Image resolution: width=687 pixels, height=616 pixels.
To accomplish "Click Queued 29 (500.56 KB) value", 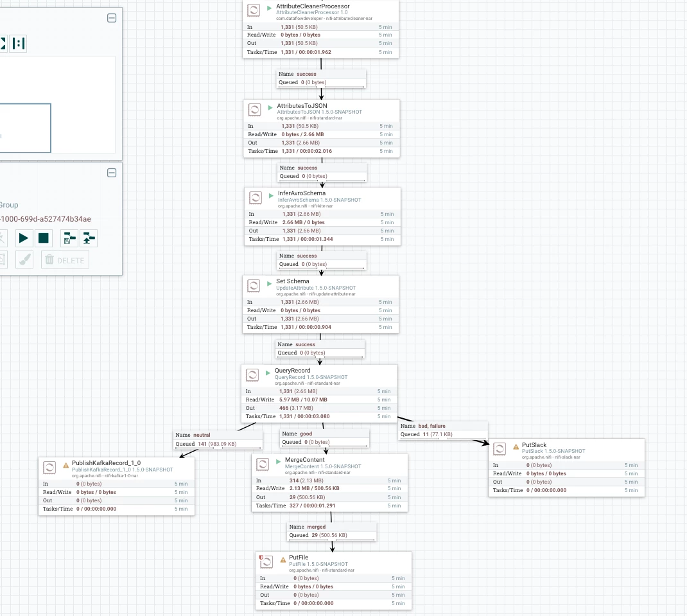I will point(329,535).
